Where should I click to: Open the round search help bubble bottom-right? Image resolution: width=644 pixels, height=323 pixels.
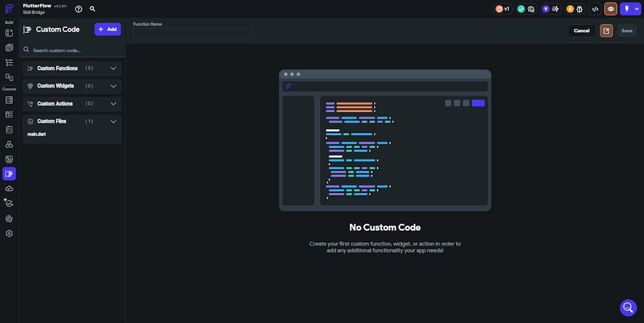[x=628, y=307]
